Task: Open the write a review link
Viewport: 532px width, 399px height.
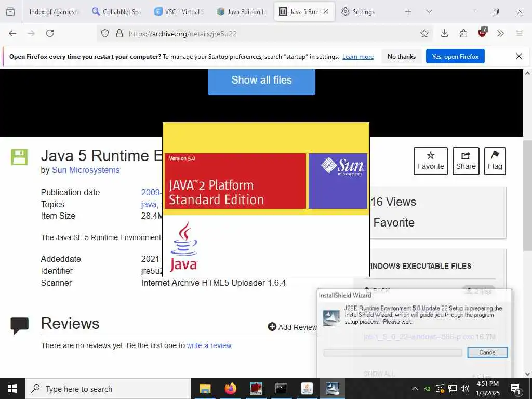Action: (x=210, y=345)
